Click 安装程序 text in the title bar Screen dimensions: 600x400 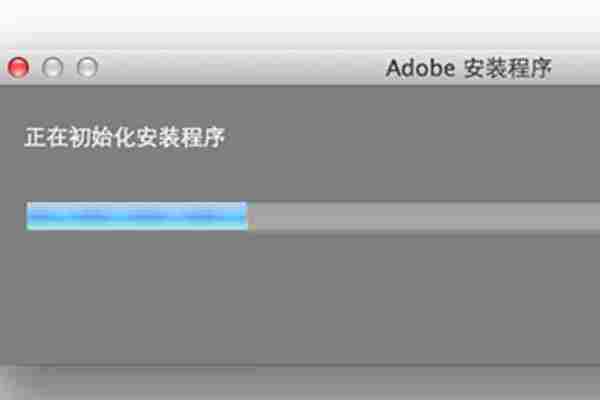(x=508, y=68)
